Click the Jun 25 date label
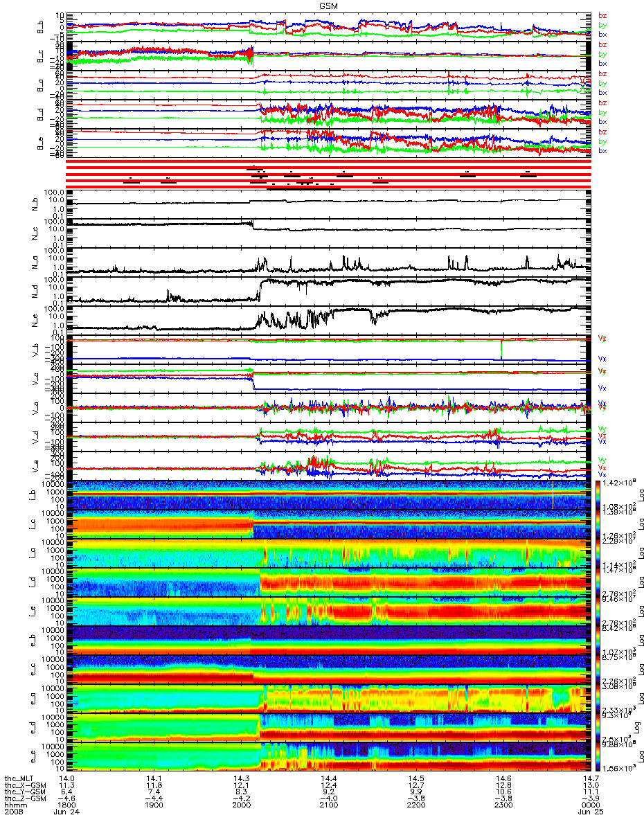 (x=591, y=813)
